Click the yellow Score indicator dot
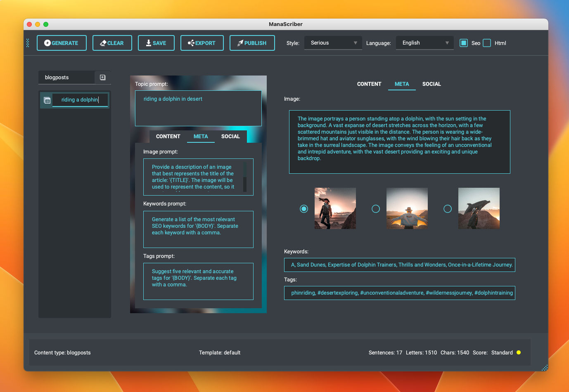The image size is (569, 392). 519,352
